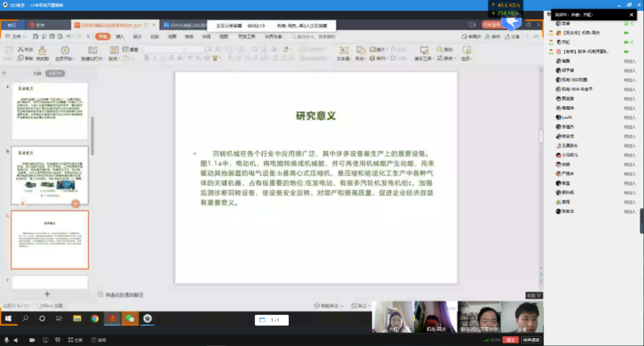Toggle the camera icon in call bar
The image size is (644, 346).
coord(32,340)
